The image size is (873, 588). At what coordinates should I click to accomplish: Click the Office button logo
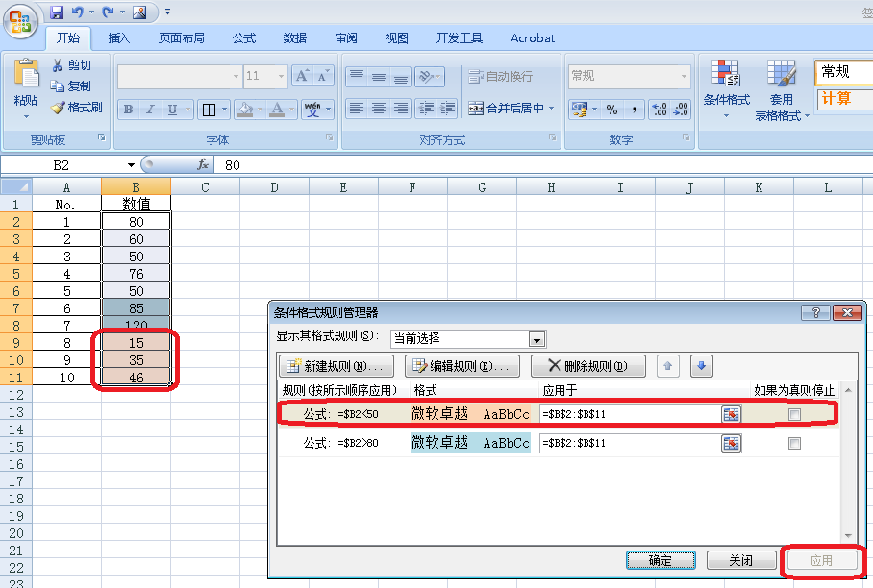pyautogui.click(x=20, y=22)
